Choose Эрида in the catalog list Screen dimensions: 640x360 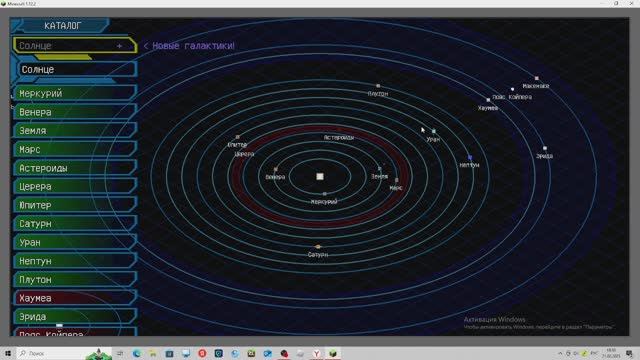[x=75, y=317]
